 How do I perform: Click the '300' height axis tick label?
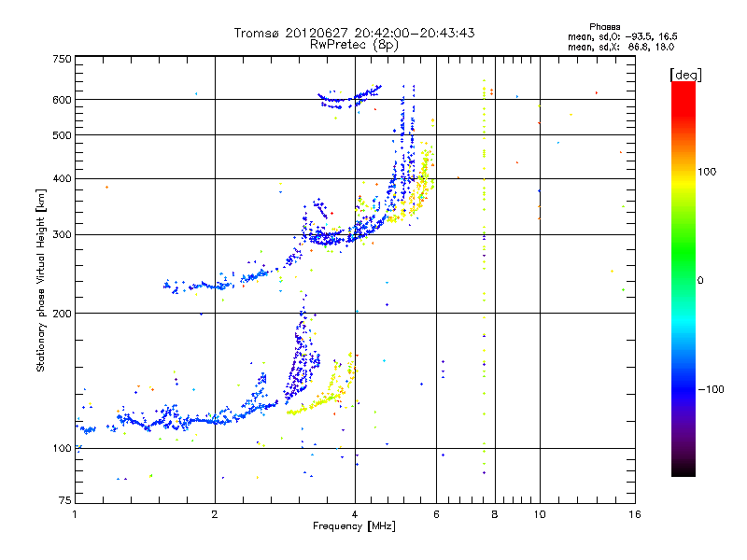pos(62,234)
